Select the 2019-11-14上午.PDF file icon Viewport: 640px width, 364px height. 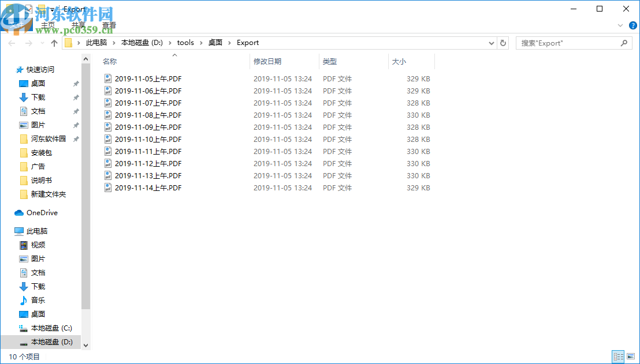[108, 188]
